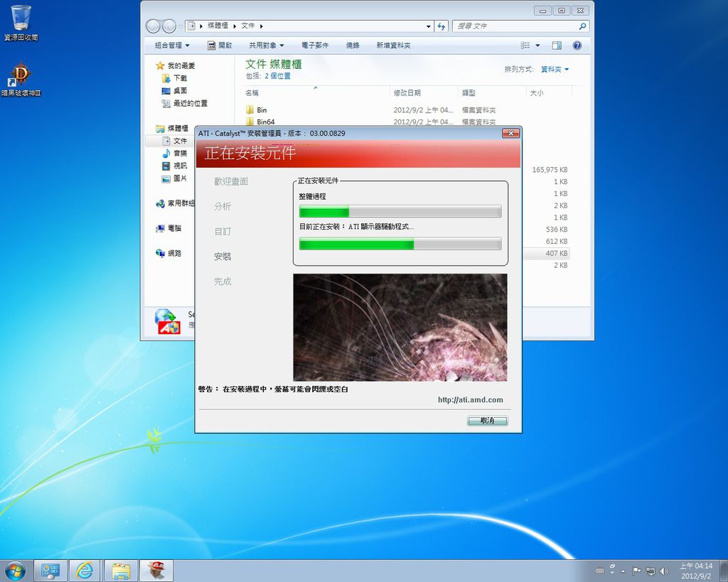728x582 pixels.
Task: Open the view options dropdown arrow
Action: click(x=537, y=45)
